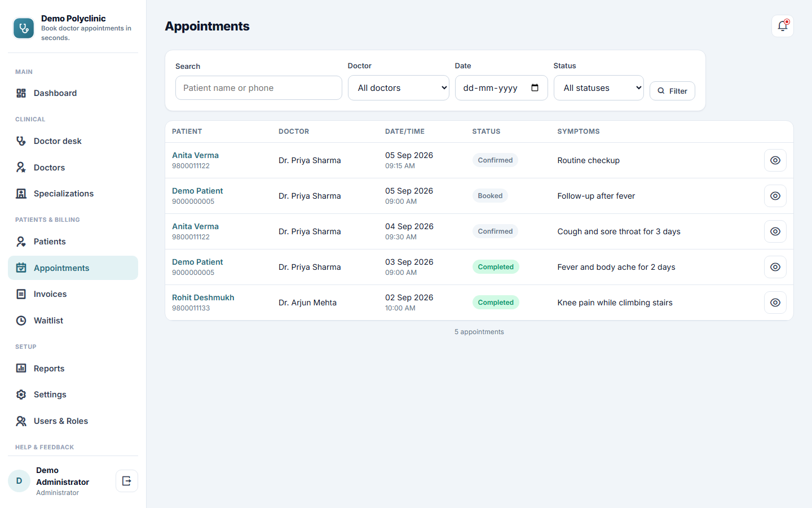812x508 pixels.
Task: Open the Waitlist page
Action: 73,321
